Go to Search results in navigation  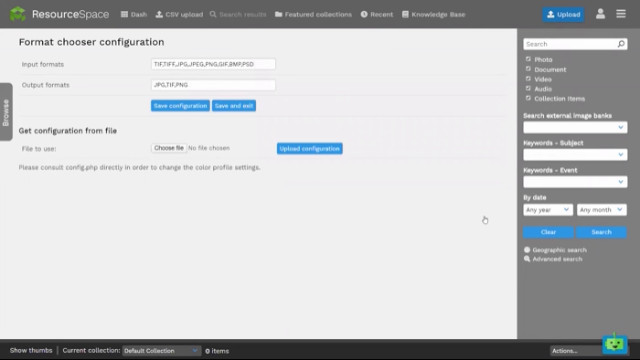point(238,14)
